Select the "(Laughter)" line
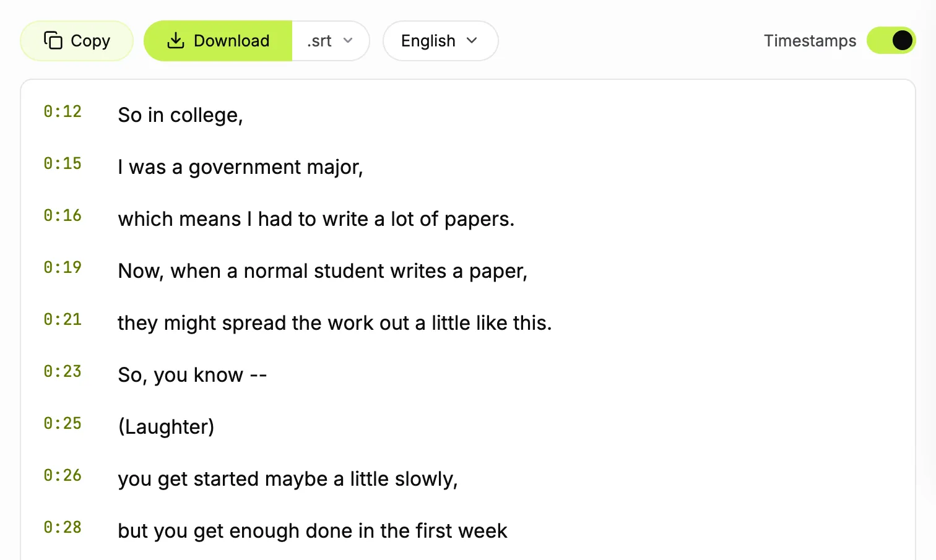The image size is (936, 560). coord(166,427)
